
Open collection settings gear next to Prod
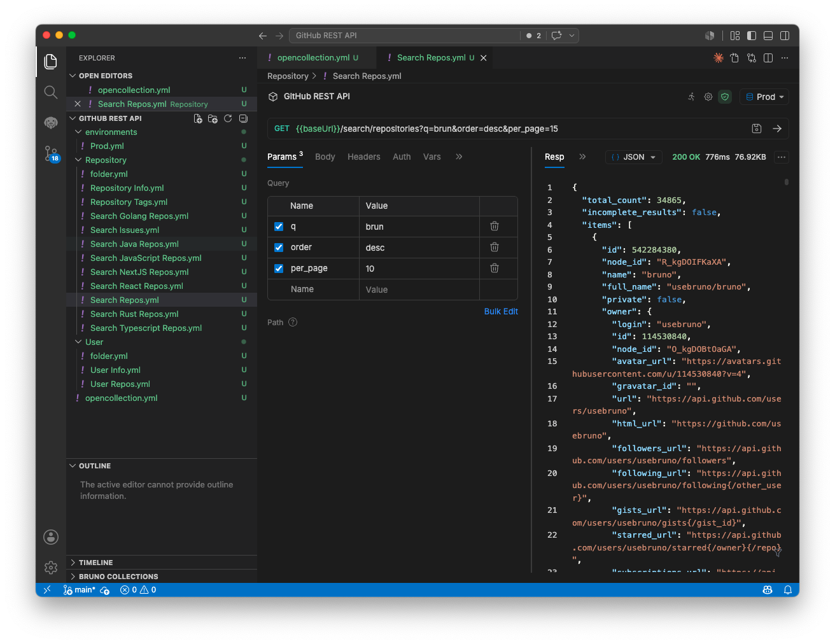[708, 97]
